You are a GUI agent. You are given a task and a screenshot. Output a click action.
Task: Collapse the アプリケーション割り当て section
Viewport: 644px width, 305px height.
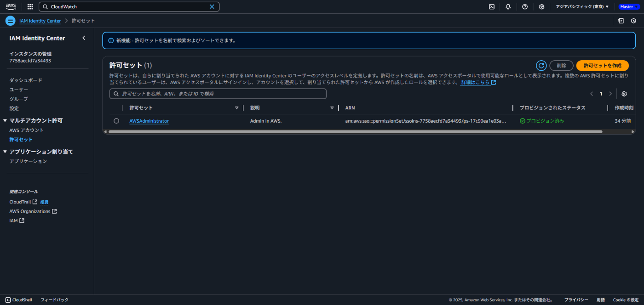[5, 152]
